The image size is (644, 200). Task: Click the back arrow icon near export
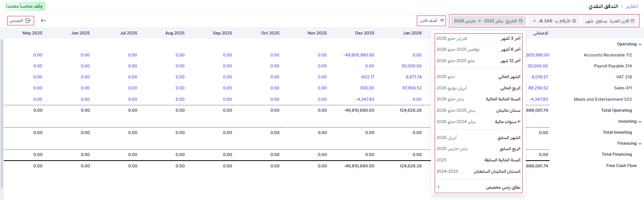point(43,21)
